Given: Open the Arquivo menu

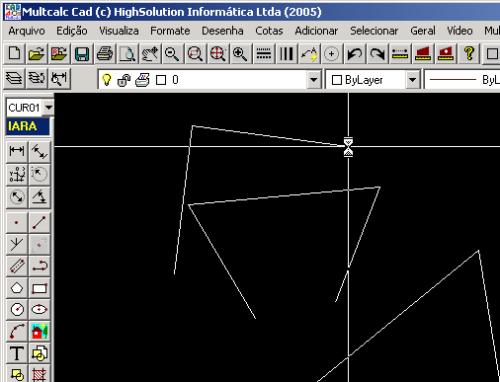Looking at the screenshot, I should pos(27,31).
